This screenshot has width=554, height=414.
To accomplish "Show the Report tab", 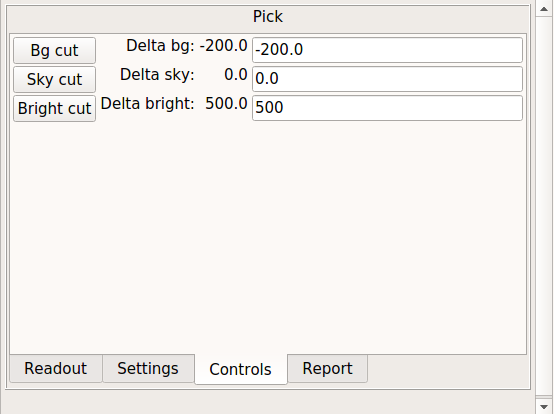I will click(328, 368).
